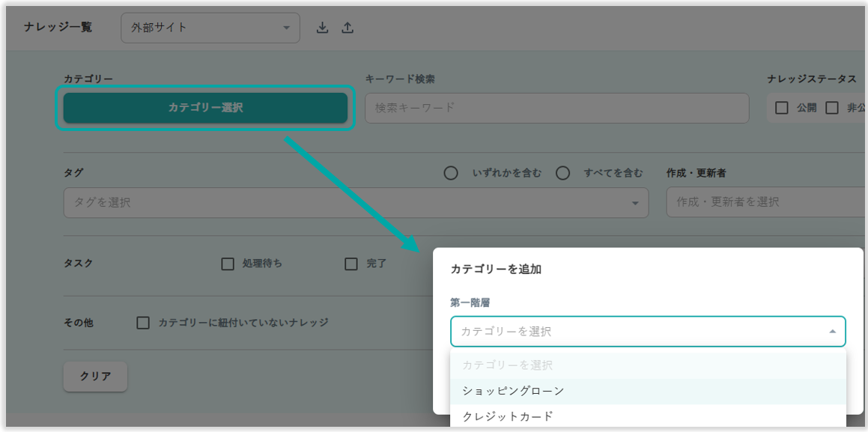This screenshot has width=868, height=432.
Task: Select the いずれかを含む radio button
Action: [451, 173]
